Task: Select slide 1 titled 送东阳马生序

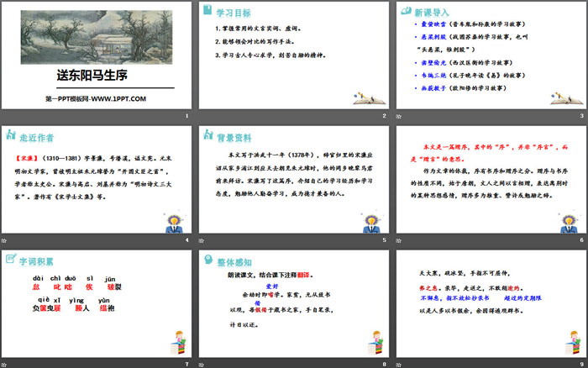Action: click(97, 55)
